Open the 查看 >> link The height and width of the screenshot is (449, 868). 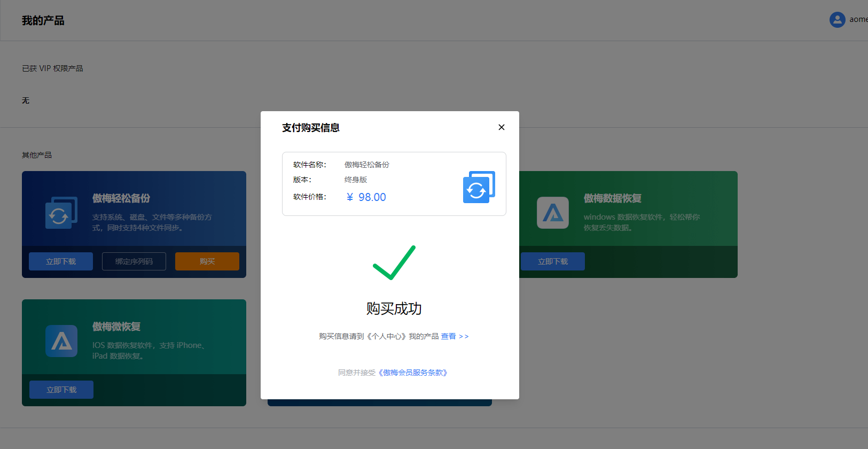[x=455, y=336]
